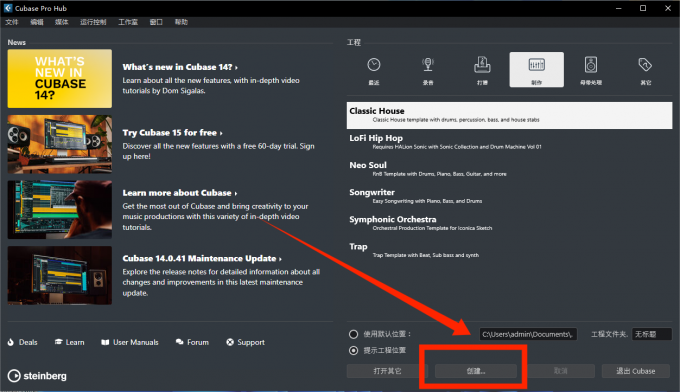Select the prompt for project location radio
Viewport: 680px width, 392px height.
(x=353, y=350)
